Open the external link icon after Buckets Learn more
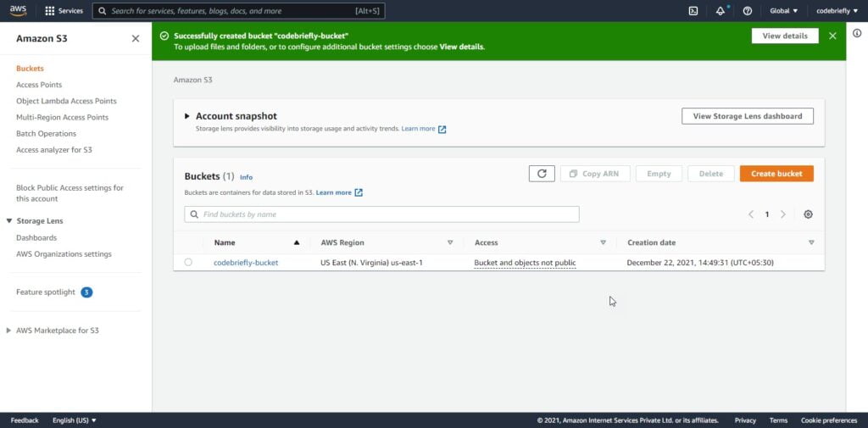 (359, 192)
